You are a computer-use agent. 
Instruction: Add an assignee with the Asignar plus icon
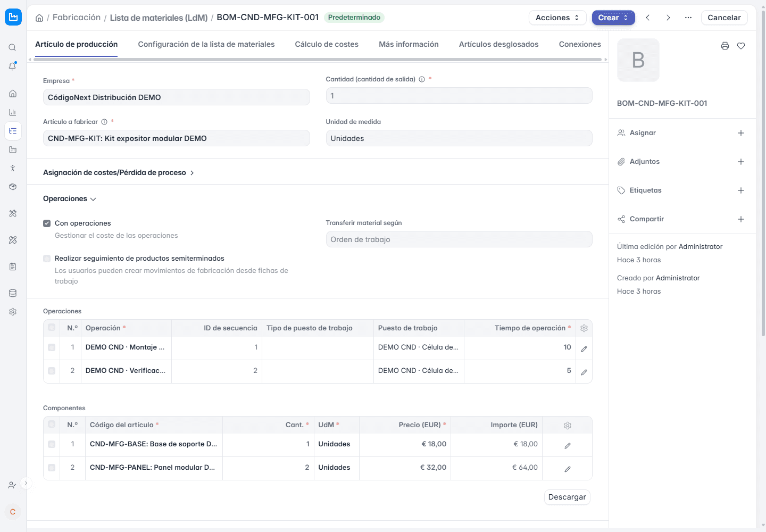[741, 133]
